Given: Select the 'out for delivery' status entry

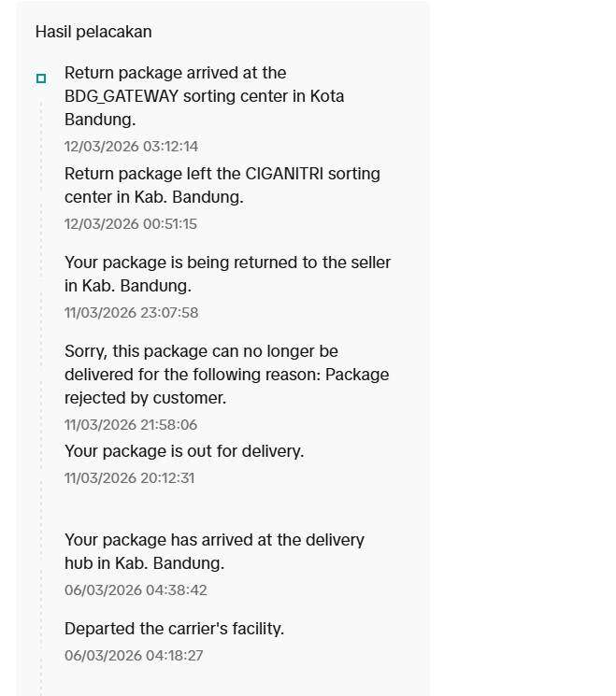Looking at the screenshot, I should [x=184, y=451].
